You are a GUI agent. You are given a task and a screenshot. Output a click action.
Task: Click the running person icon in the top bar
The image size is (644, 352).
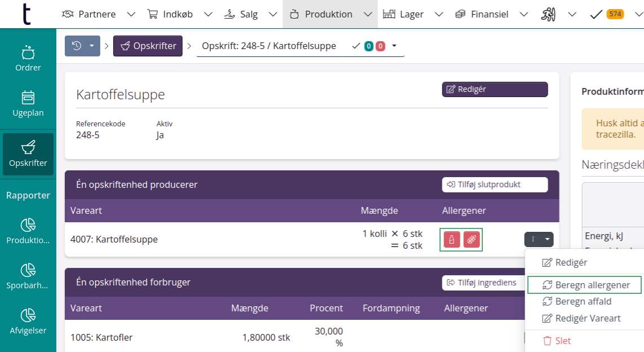pyautogui.click(x=549, y=14)
